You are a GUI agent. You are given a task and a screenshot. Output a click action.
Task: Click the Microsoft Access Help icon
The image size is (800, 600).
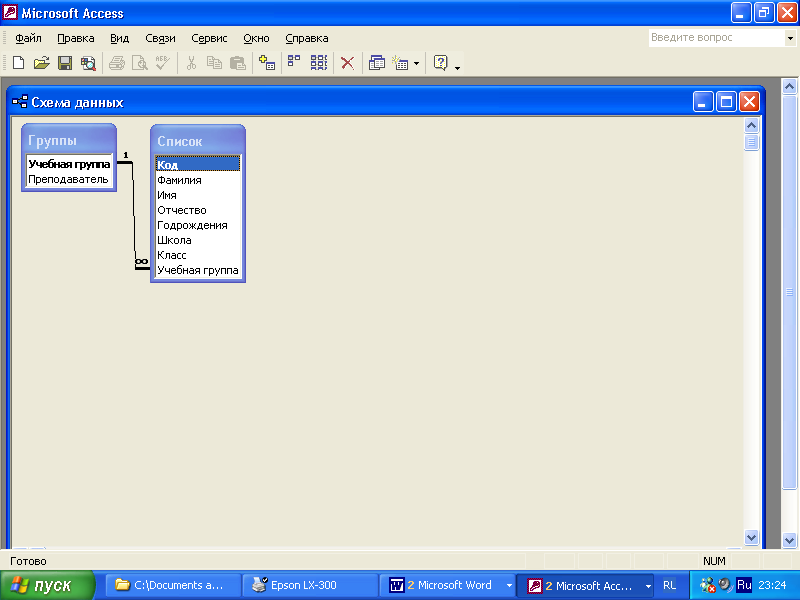440,63
